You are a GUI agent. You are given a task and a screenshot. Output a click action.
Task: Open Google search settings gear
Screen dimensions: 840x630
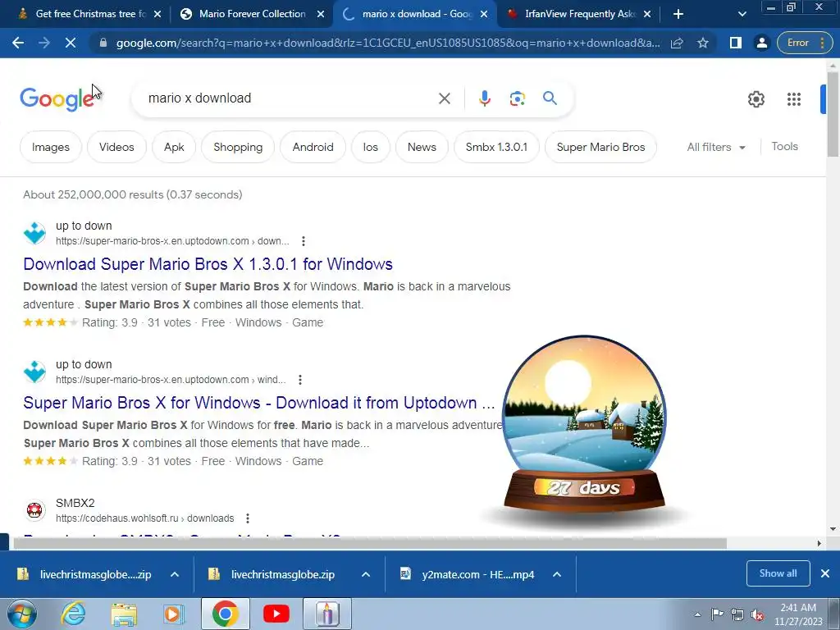pyautogui.click(x=756, y=99)
